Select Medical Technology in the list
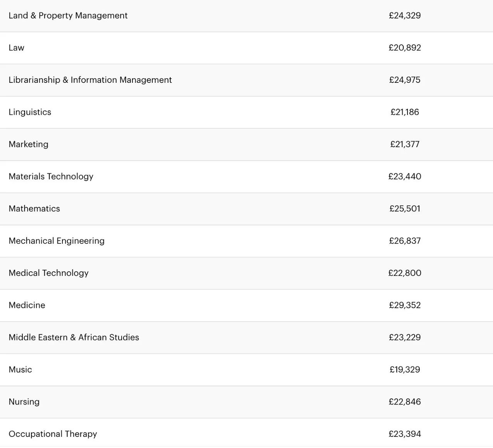This screenshot has width=493, height=448. click(49, 273)
